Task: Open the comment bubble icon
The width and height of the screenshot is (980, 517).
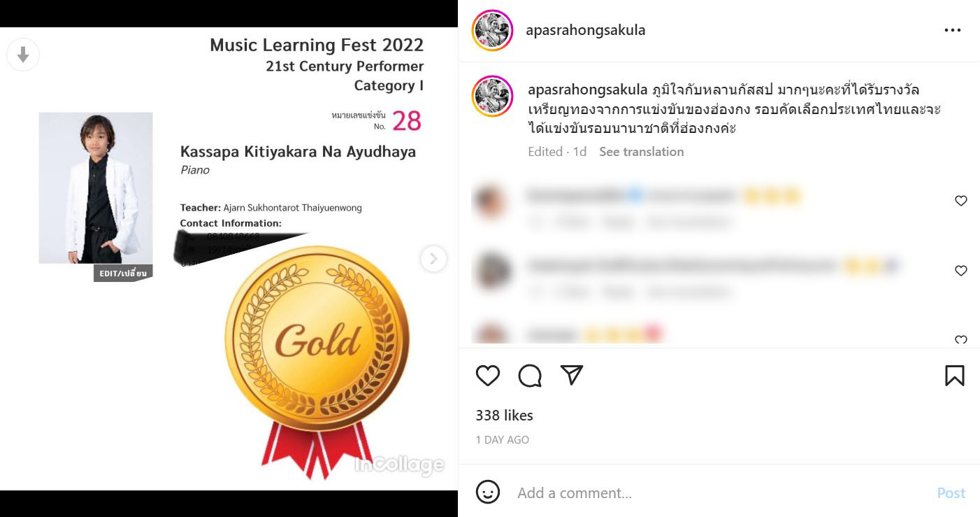Action: click(530, 376)
